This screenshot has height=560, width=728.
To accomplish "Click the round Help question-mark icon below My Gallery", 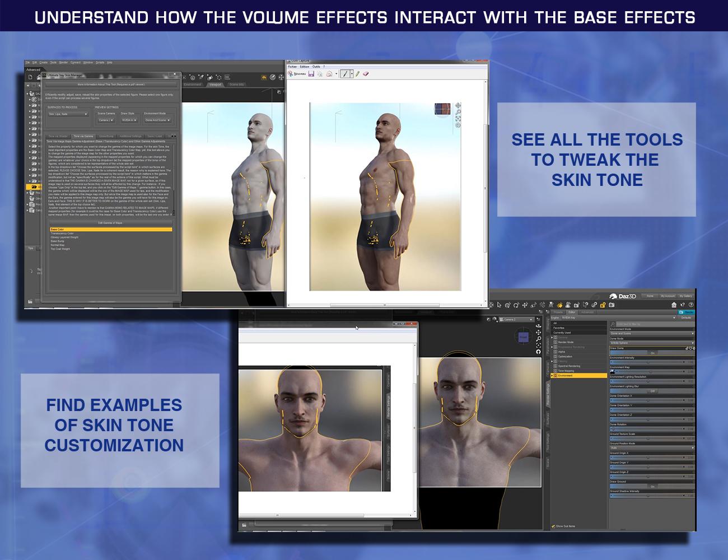I will pos(690,305).
